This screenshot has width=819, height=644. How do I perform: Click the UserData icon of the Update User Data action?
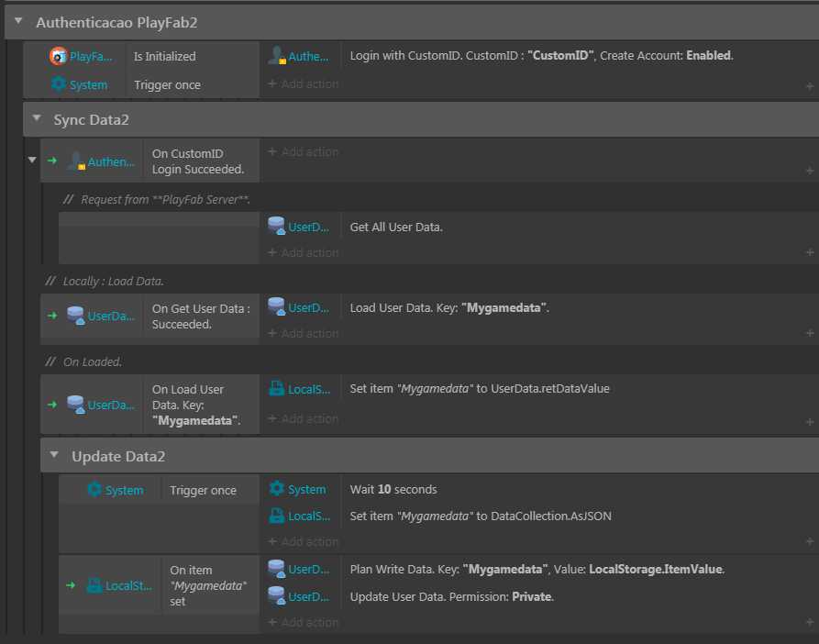pyautogui.click(x=276, y=596)
